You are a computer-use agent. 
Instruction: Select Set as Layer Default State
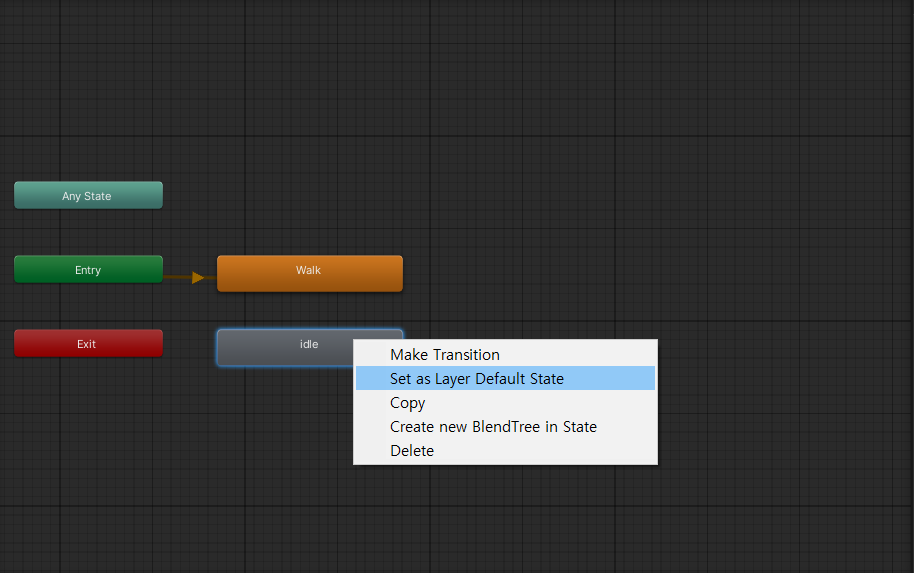(x=505, y=378)
